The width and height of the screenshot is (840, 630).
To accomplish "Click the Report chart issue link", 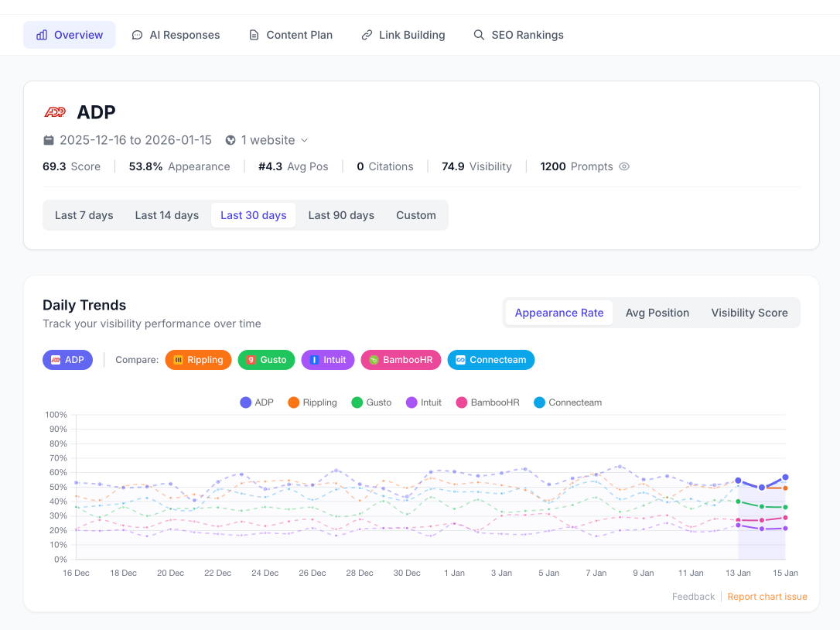I will [x=767, y=596].
